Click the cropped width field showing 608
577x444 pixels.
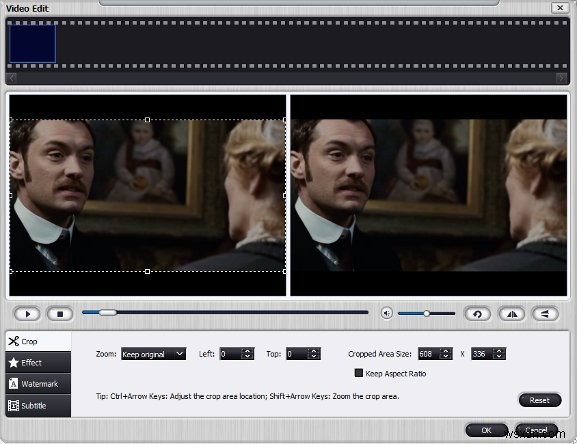[429, 354]
